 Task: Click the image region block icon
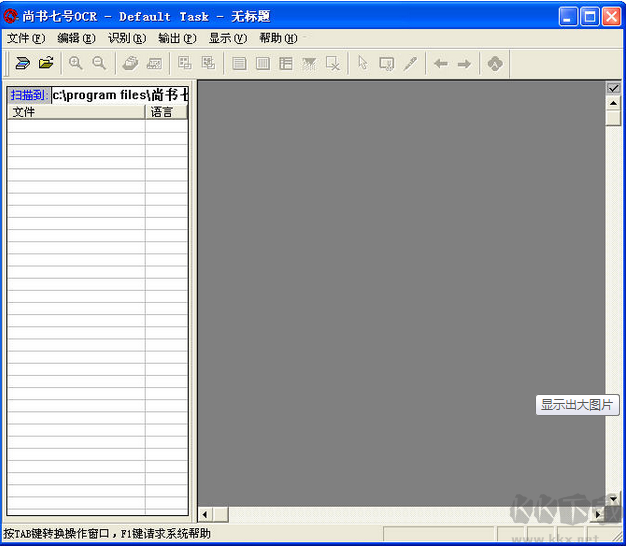(309, 63)
